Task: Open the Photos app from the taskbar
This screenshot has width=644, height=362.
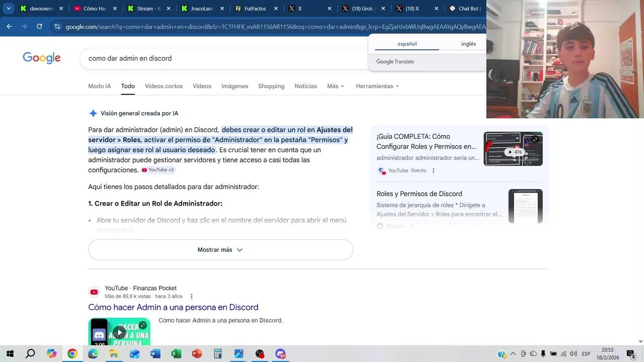Action: point(238,354)
